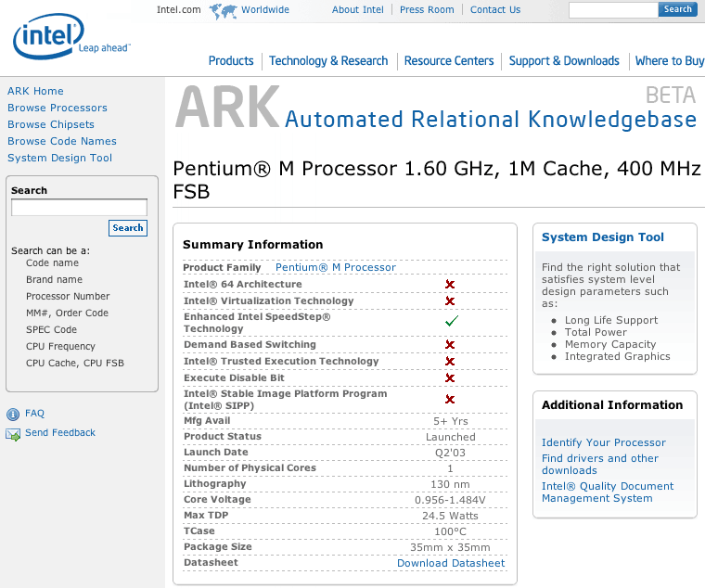Click the Intel.com text in header
Image resolution: width=718 pixels, height=588 pixels.
(179, 9)
